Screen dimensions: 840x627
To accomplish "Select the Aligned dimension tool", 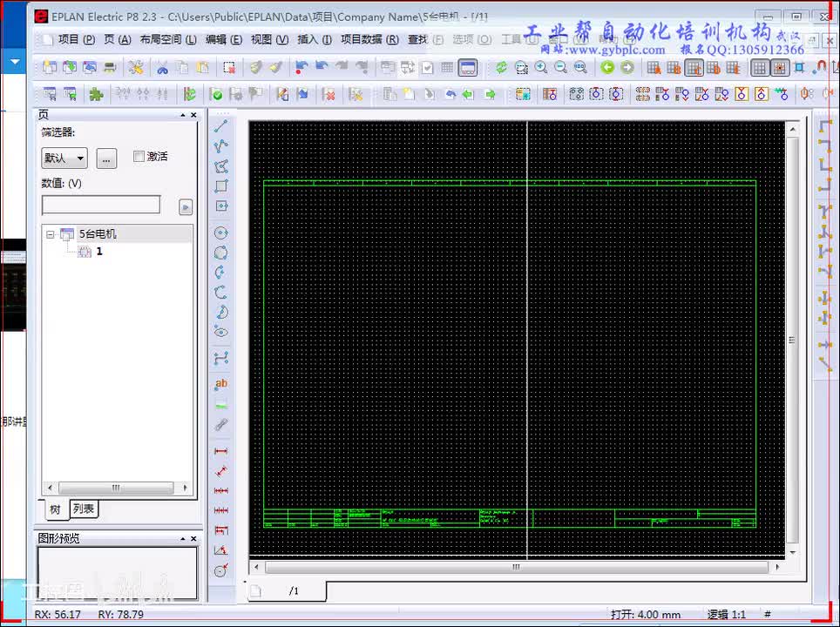I will click(220, 471).
